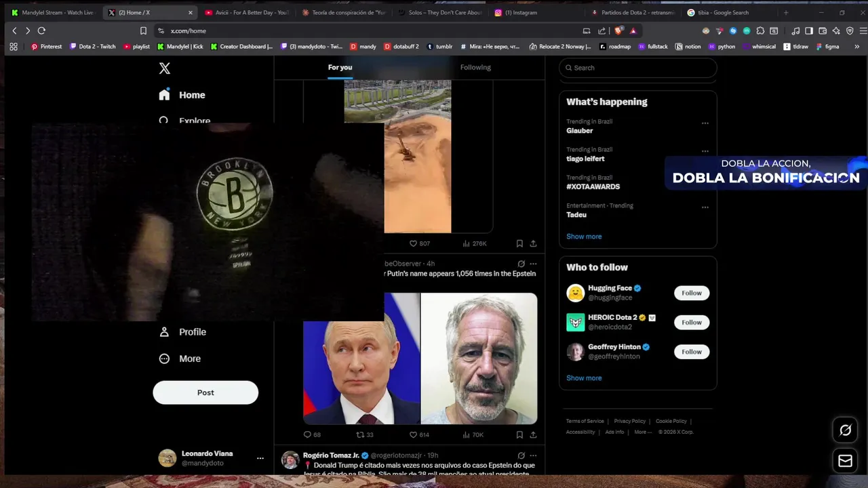
Task: Open the Extensions puzzle icon
Action: coord(760,30)
